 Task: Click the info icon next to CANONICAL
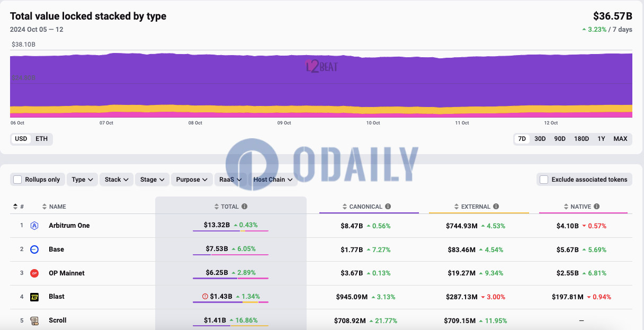388,207
